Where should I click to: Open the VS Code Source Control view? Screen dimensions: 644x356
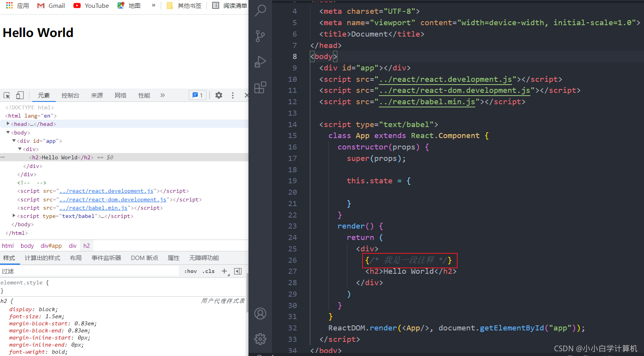point(260,36)
